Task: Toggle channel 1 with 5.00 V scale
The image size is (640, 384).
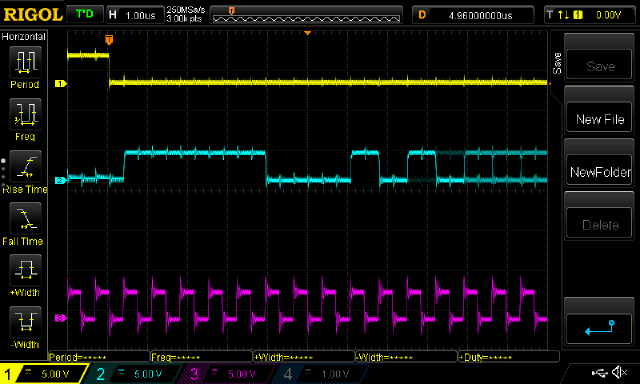Action: (x=43, y=374)
